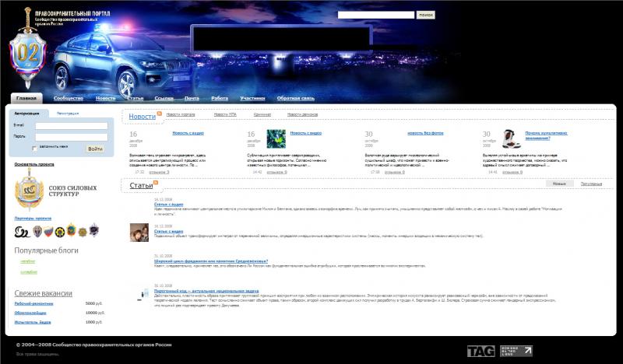Open the 'новость без фото' headline
623x364 pixels.
pos(425,133)
